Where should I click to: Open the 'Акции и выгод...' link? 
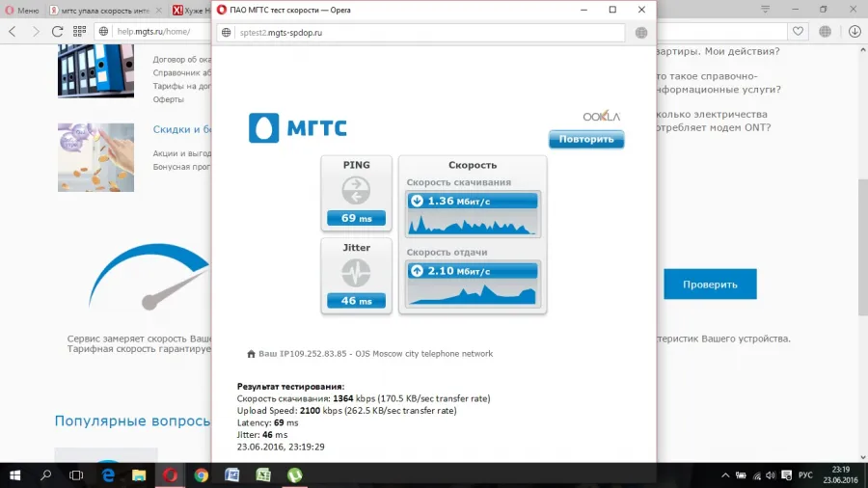point(182,153)
